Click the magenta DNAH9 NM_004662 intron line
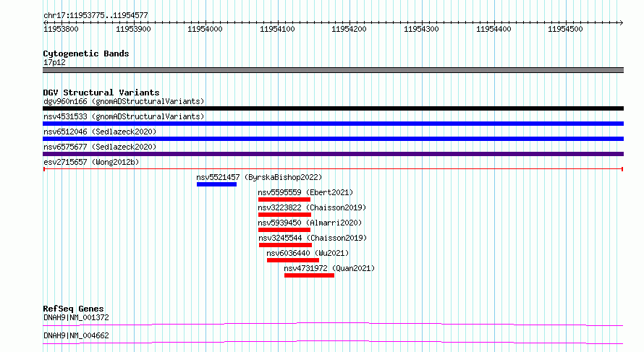 pos(333,342)
